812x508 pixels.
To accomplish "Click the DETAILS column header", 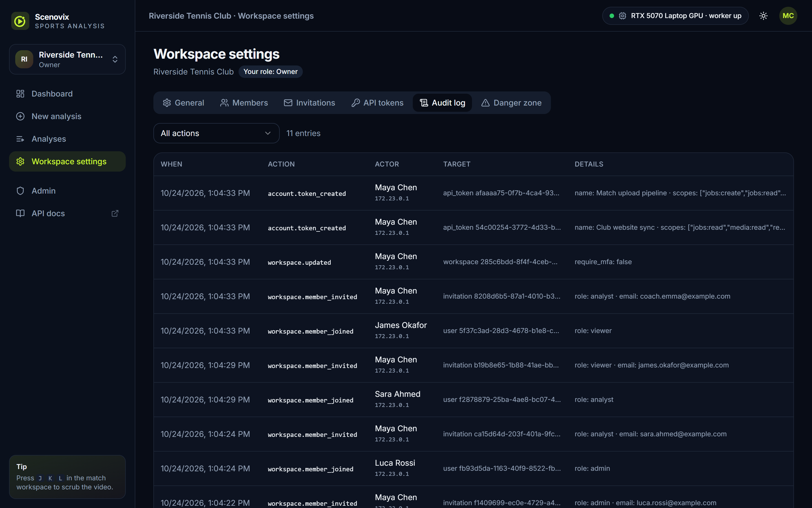I will click(589, 164).
